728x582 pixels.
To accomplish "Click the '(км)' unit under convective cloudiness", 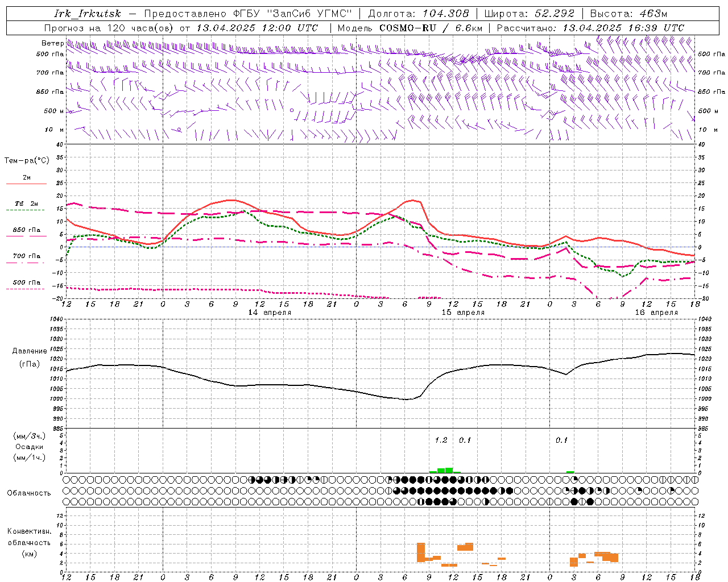I will pyautogui.click(x=30, y=554).
